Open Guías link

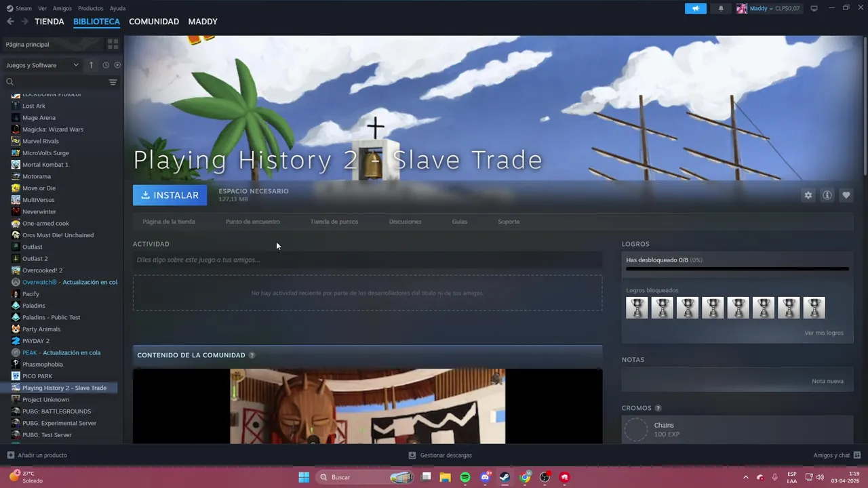click(x=460, y=222)
